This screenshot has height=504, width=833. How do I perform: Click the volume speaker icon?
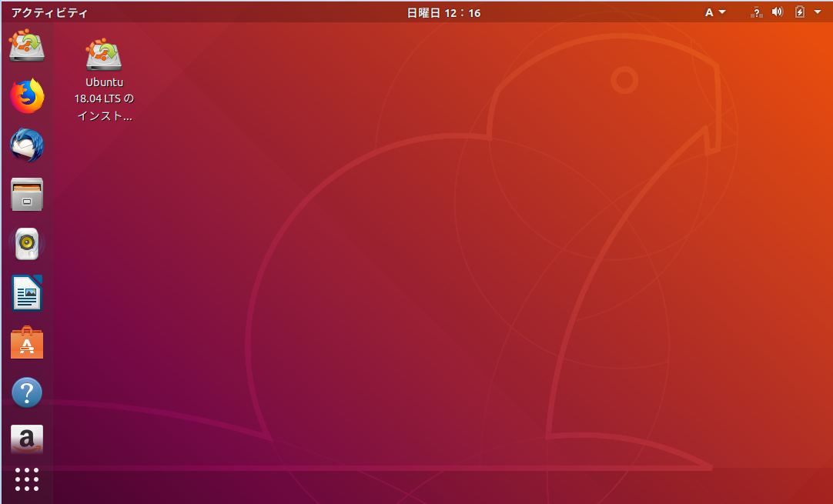(777, 12)
